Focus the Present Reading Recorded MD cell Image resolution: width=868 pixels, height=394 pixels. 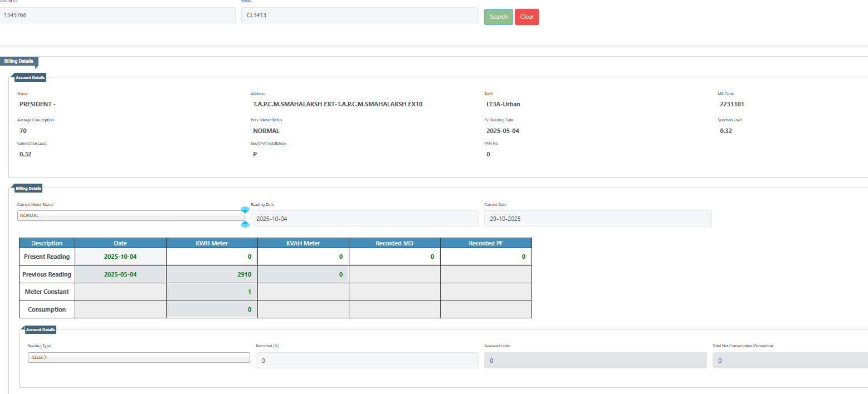click(x=394, y=257)
